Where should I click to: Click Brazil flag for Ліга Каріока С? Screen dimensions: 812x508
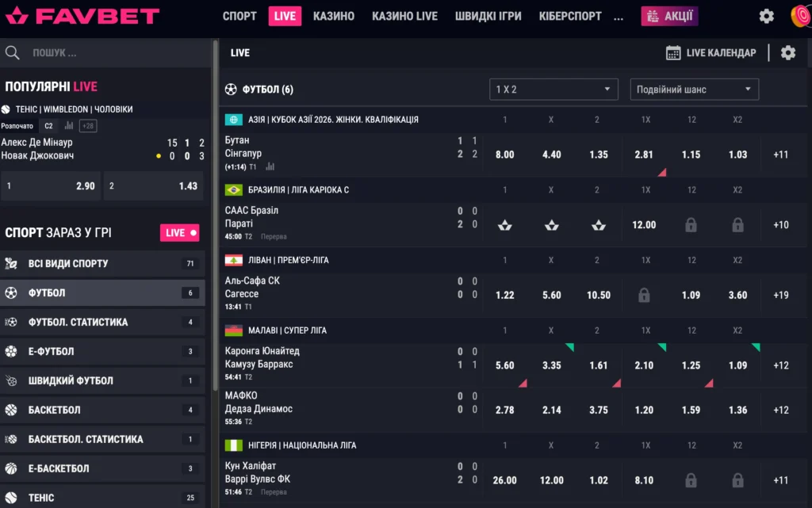(x=234, y=190)
